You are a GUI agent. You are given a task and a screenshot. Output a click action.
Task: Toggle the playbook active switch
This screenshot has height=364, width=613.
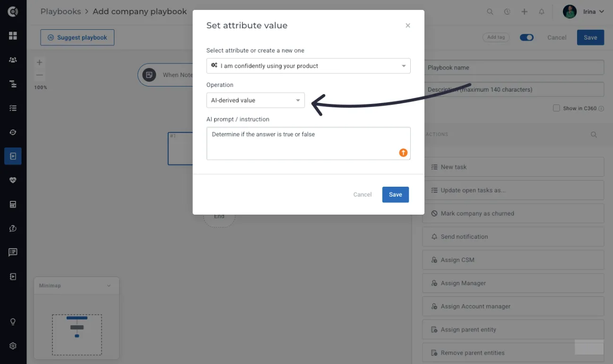[x=527, y=37]
